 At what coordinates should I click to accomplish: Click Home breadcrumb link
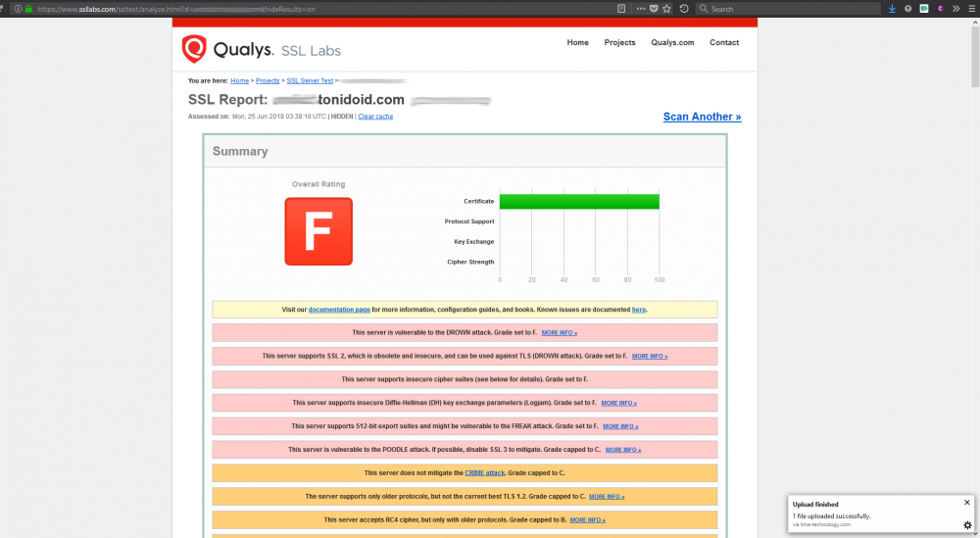click(x=239, y=80)
